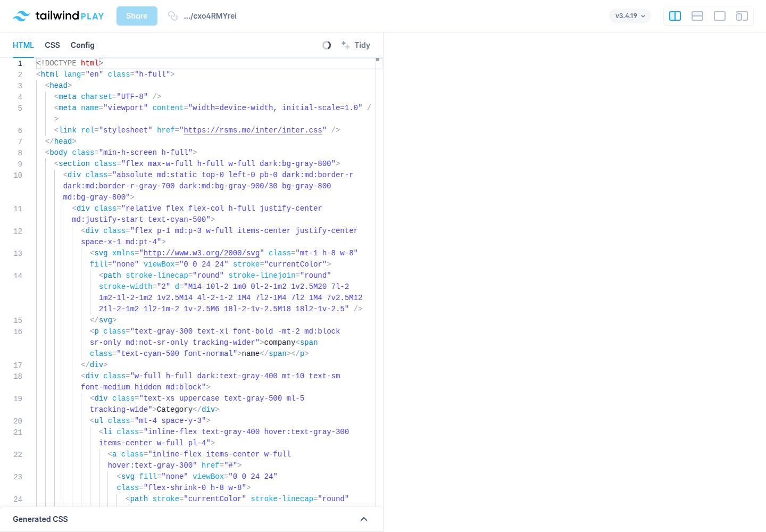Click the 'Generated CSS' label
Viewport: 766px width, 532px height.
click(40, 519)
